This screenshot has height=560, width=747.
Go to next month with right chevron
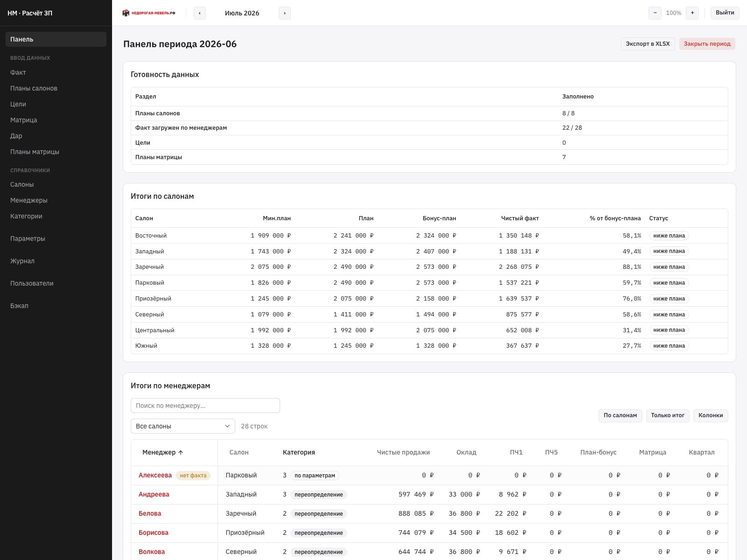pos(285,13)
